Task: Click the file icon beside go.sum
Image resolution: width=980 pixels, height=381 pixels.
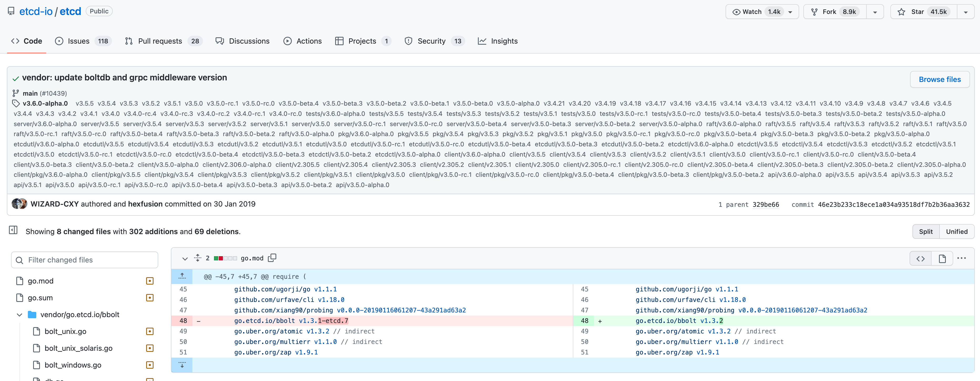Action: [20, 298]
